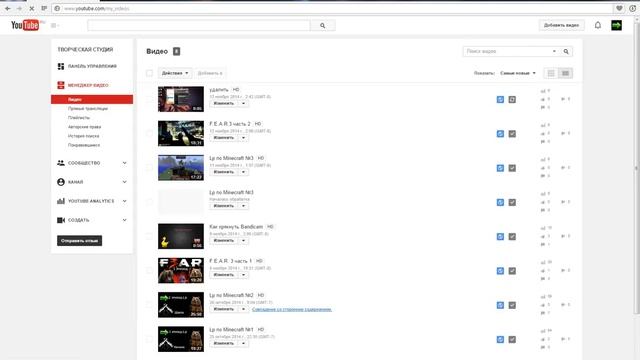Click the blue icon for Lp по Minecraft №1
Viewport: 640px width, 360px height.
click(x=500, y=340)
